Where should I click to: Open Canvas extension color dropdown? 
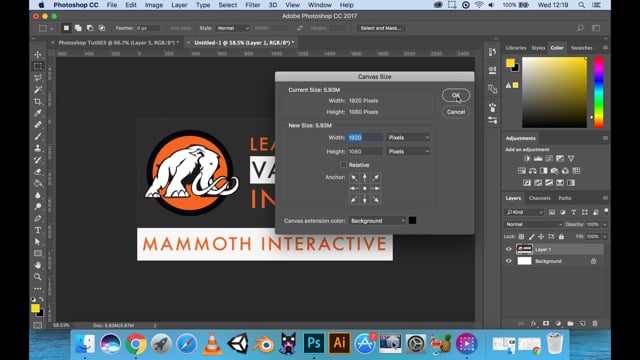tap(377, 221)
